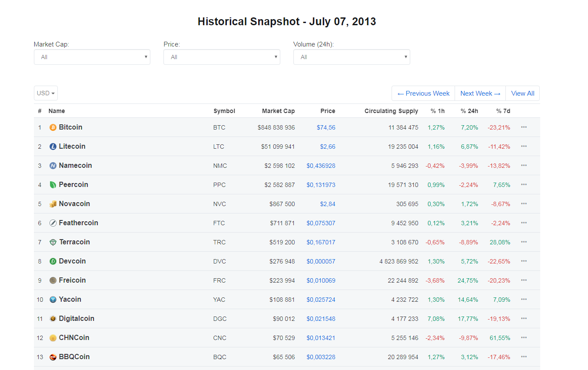The width and height of the screenshot is (588, 370).
Task: Sort table by Name column header
Action: (56, 111)
